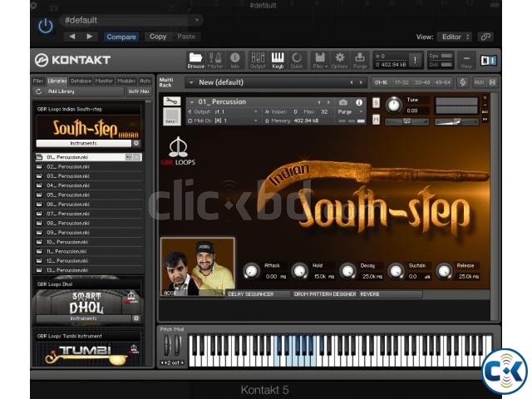This screenshot has height=399, width=532.
Task: Open the View Editor dropdown
Action: pyautogui.click(x=455, y=37)
